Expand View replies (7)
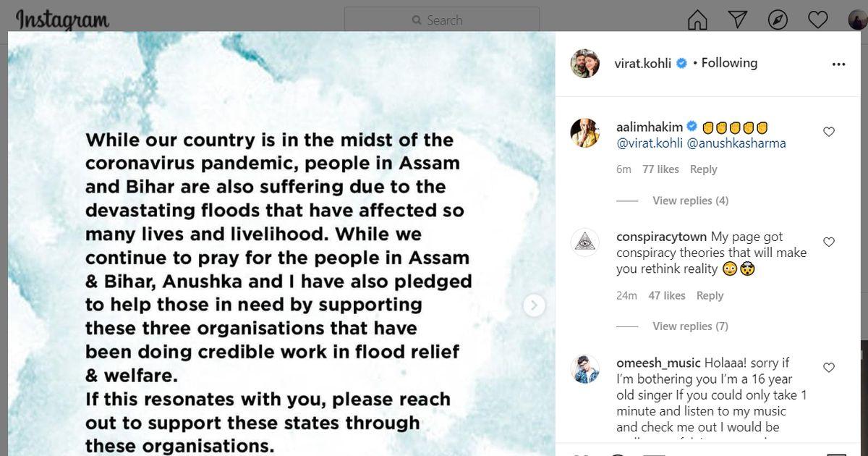 pos(690,326)
